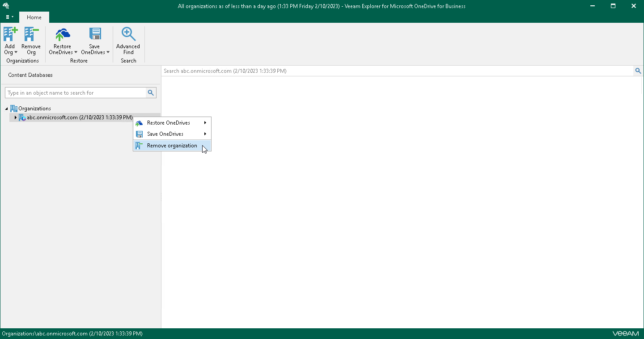Choose Restore OneDrives in the context menu
The height and width of the screenshot is (339, 644).
pos(172,123)
